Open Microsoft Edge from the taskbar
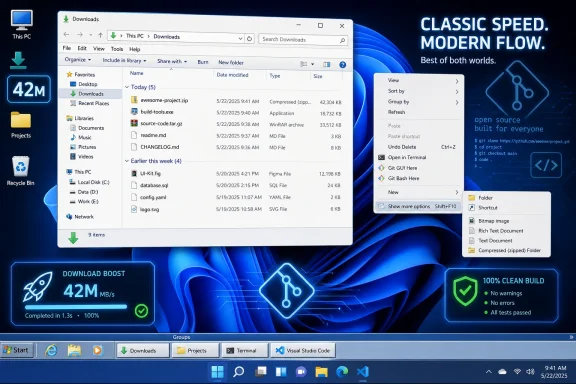This screenshot has width=576, height=384. [342, 372]
